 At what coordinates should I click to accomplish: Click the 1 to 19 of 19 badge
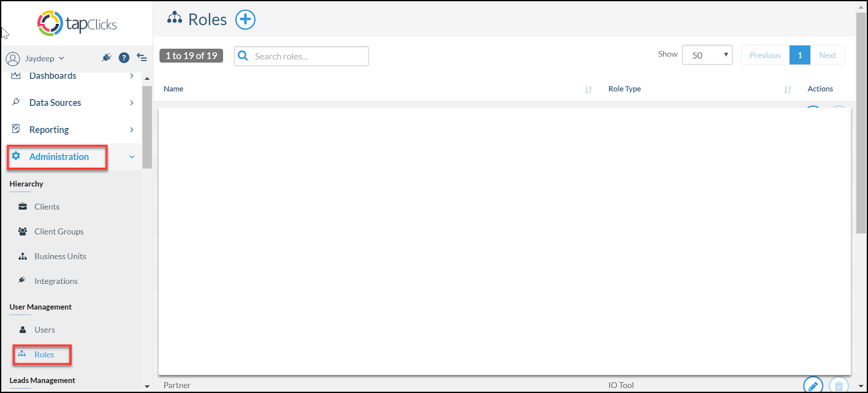[x=191, y=56]
